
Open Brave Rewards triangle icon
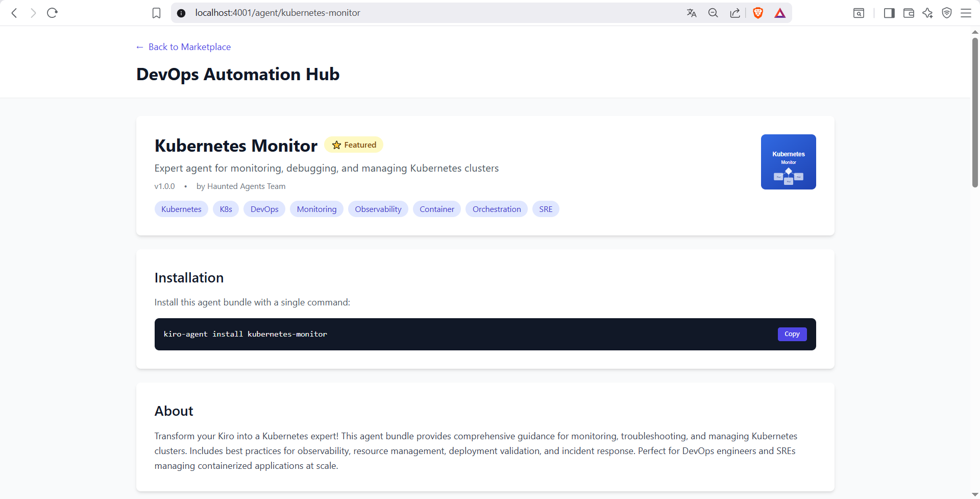click(x=780, y=13)
